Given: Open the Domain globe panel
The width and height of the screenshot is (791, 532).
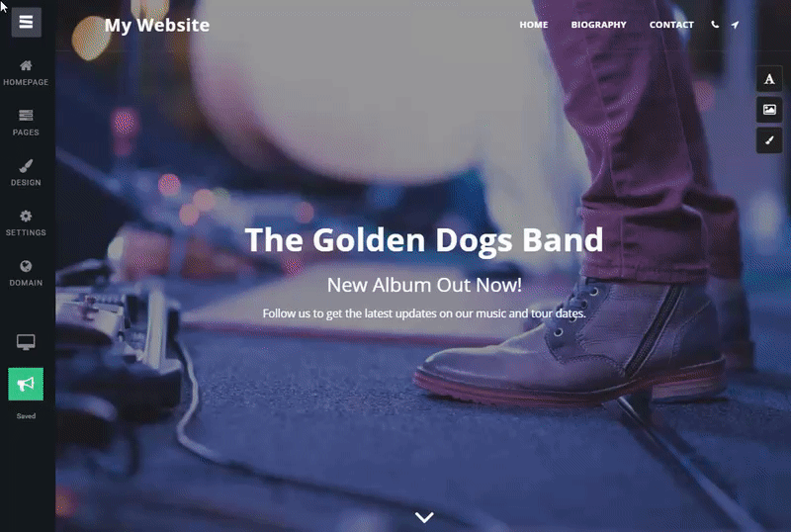Looking at the screenshot, I should [x=26, y=273].
